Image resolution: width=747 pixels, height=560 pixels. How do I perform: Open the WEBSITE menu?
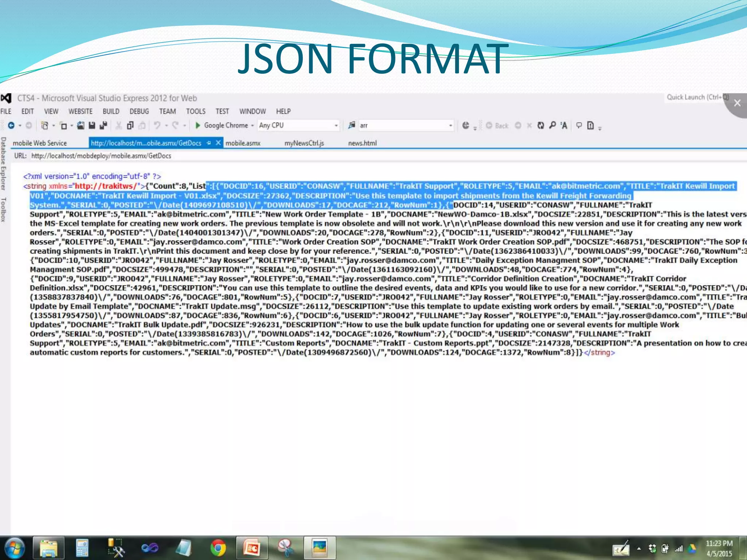[80, 111]
